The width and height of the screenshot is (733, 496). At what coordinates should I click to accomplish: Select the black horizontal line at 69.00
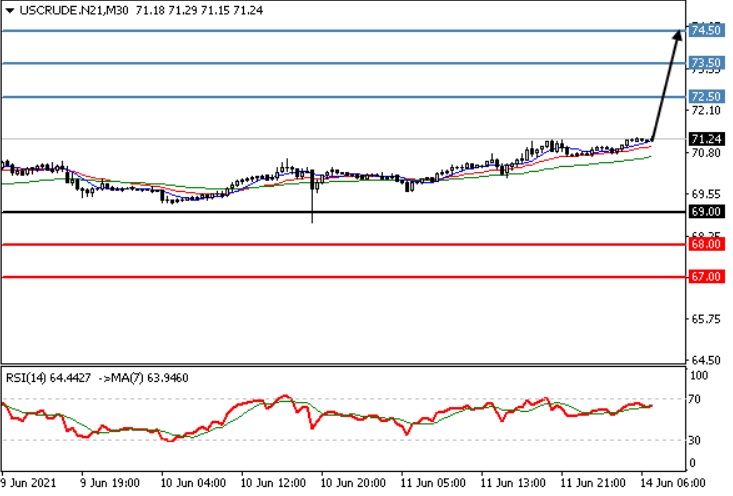pyautogui.click(x=344, y=212)
